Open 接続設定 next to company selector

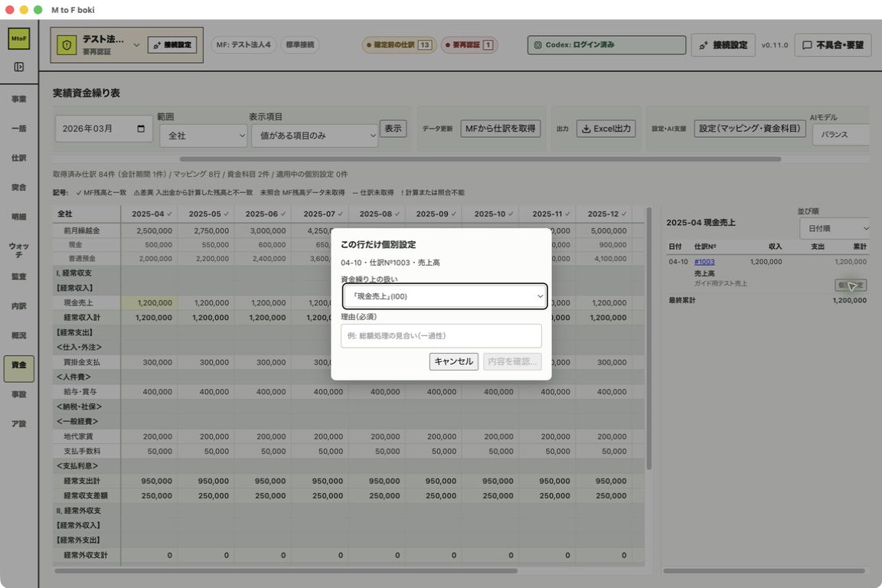[172, 45]
